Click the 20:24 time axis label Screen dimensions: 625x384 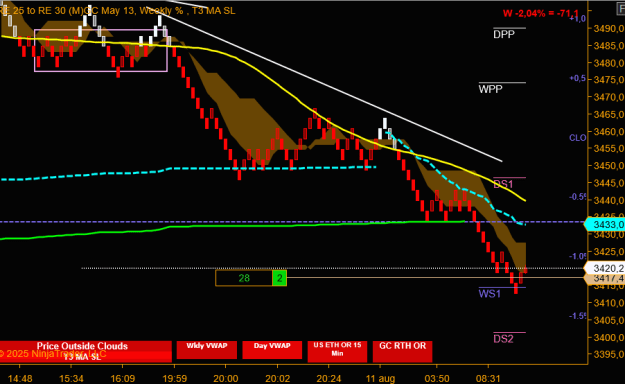(x=329, y=378)
